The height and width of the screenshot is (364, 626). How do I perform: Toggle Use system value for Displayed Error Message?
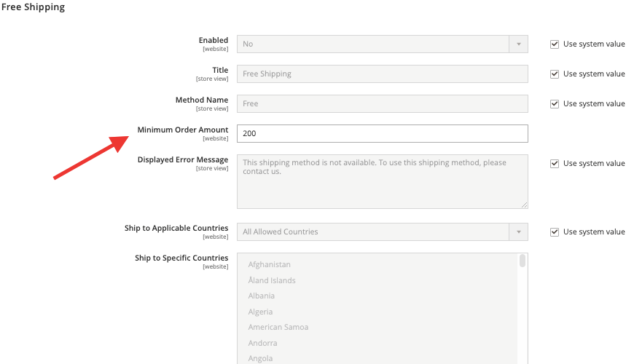(555, 164)
